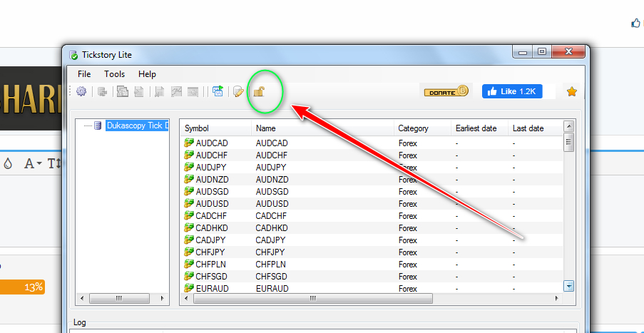This screenshot has height=333, width=644.
Task: Click the thumbs-up icon in the background page
Action: pyautogui.click(x=635, y=24)
